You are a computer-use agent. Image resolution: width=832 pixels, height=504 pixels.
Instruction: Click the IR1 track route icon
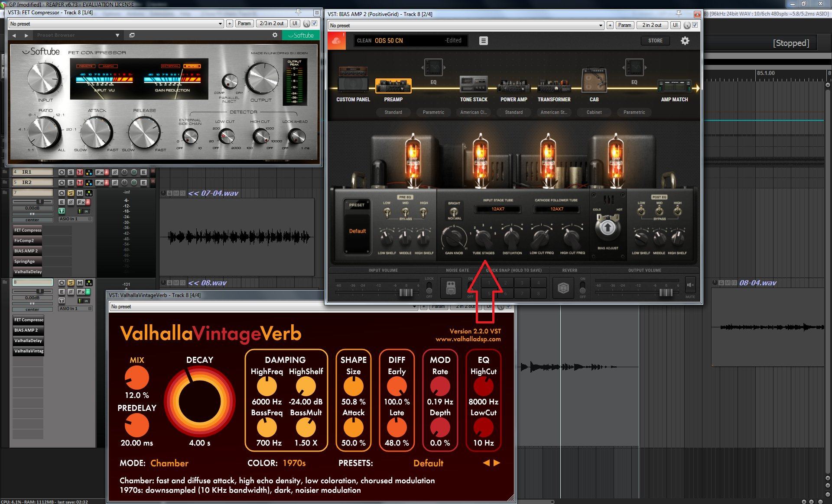[89, 172]
